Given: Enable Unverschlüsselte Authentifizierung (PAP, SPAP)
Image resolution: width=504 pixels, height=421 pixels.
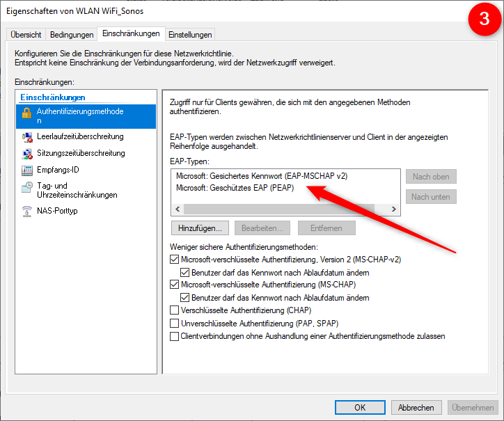Looking at the screenshot, I should (x=174, y=323).
